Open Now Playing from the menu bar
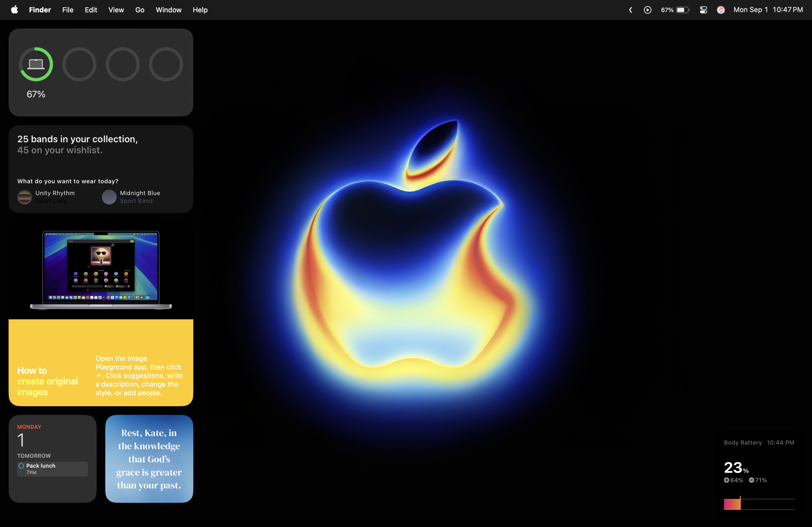This screenshot has height=527, width=812. [648, 10]
